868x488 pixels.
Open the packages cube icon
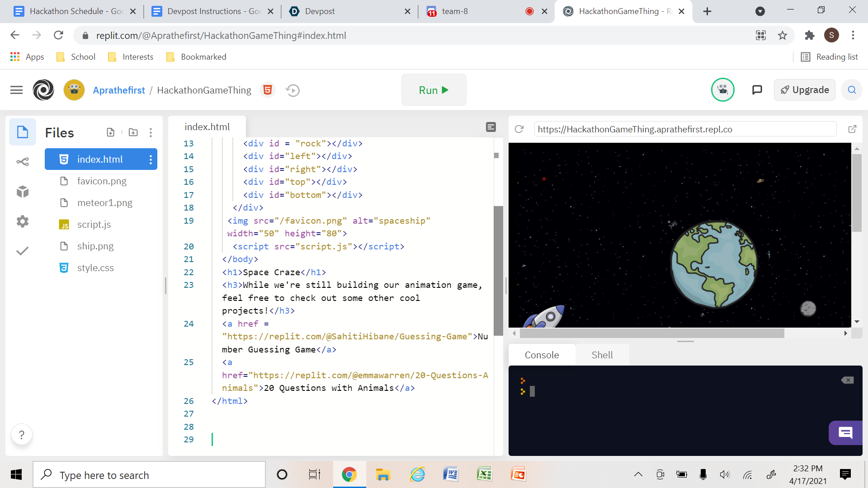23,192
